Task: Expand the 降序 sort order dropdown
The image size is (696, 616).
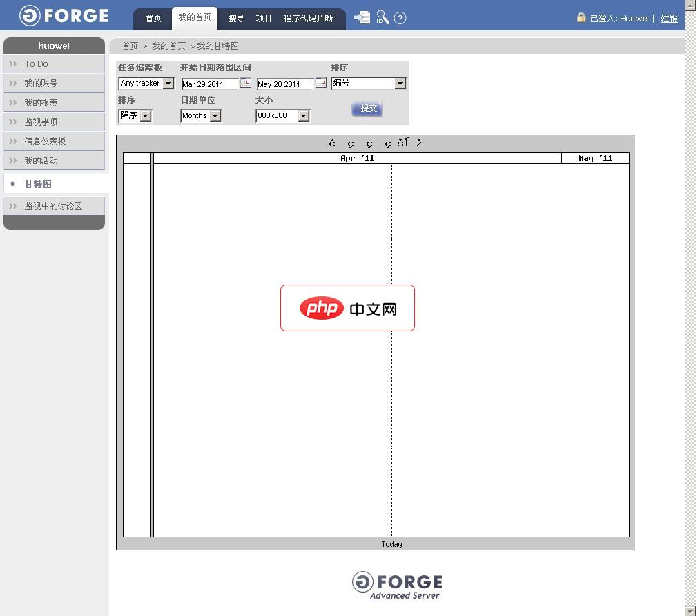Action: pos(145,116)
